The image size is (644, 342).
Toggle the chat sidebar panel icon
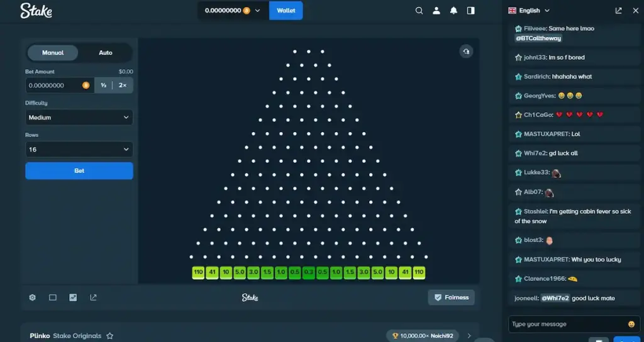(470, 11)
